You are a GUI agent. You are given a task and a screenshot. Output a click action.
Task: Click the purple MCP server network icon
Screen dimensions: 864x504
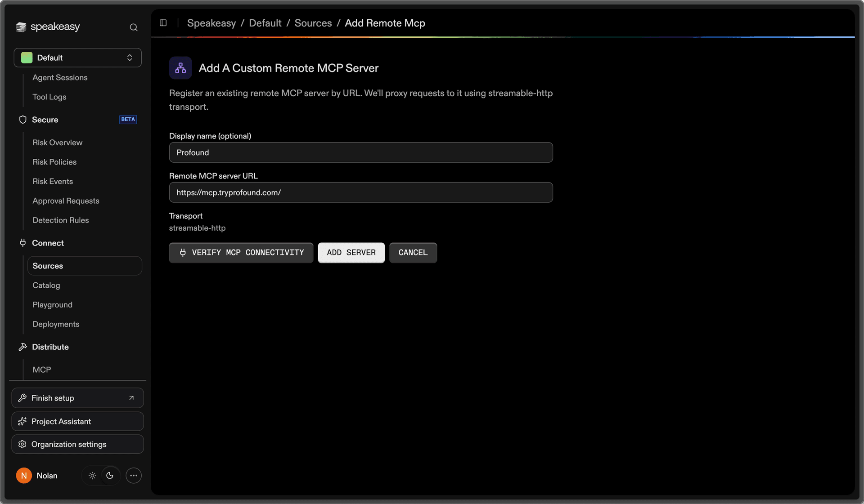click(180, 68)
